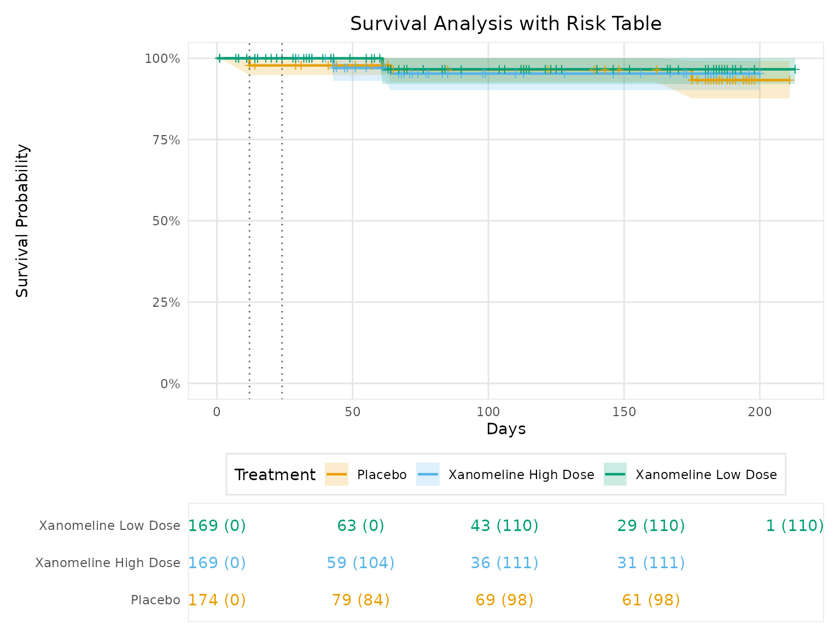This screenshot has width=840, height=630.
Task: Click the Xanomeline High Dose legend swatch
Action: [x=428, y=474]
